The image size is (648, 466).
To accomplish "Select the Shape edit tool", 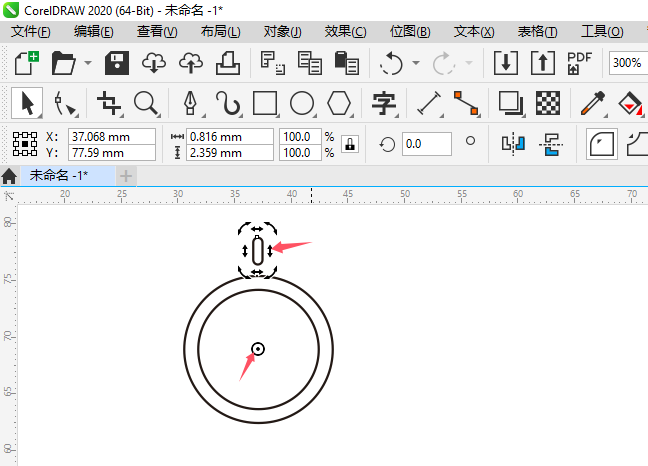I will pos(64,103).
